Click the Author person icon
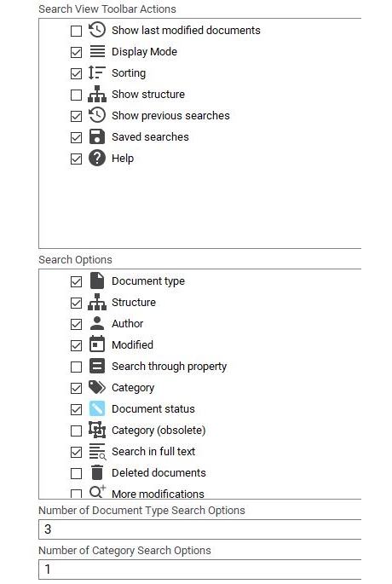The width and height of the screenshot is (392, 584). [97, 323]
